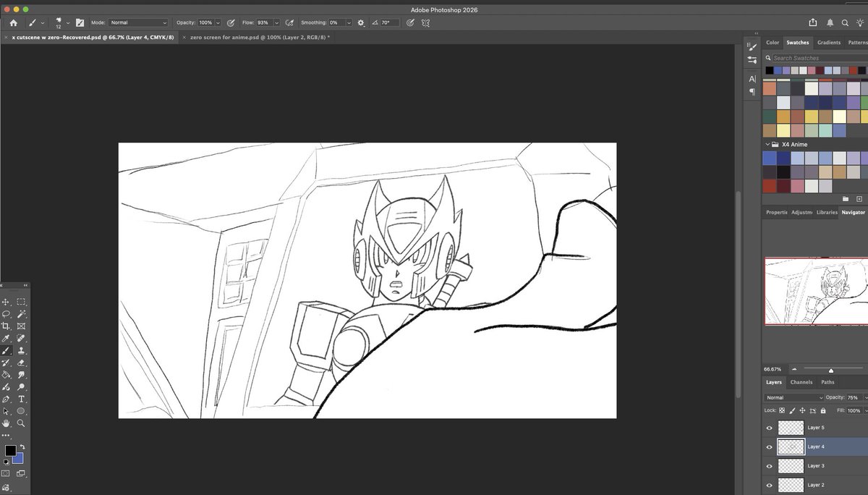The width and height of the screenshot is (868, 495).
Task: Toggle Quick Mask mode
Action: 6,474
